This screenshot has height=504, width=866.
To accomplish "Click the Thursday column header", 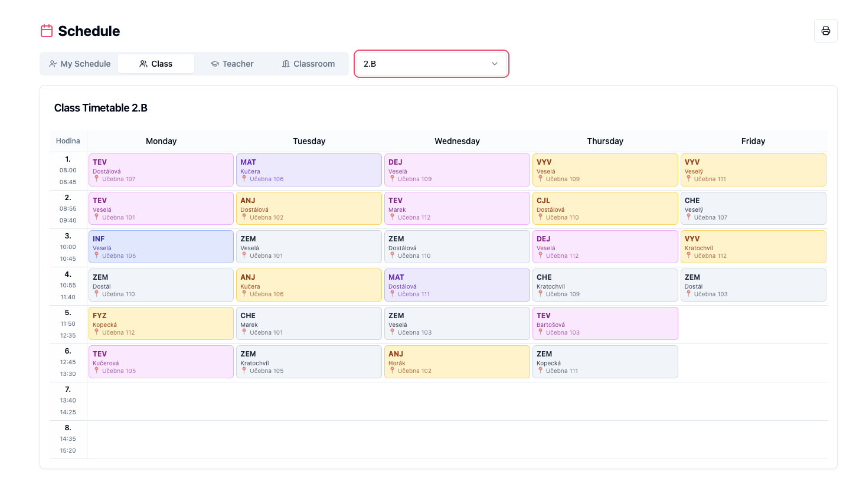I will pyautogui.click(x=605, y=141).
